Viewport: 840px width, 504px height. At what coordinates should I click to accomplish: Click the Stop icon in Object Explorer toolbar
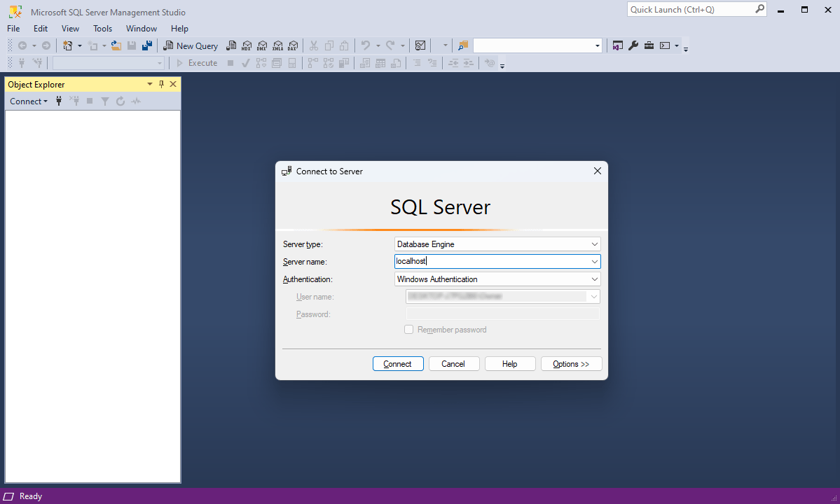pyautogui.click(x=90, y=101)
